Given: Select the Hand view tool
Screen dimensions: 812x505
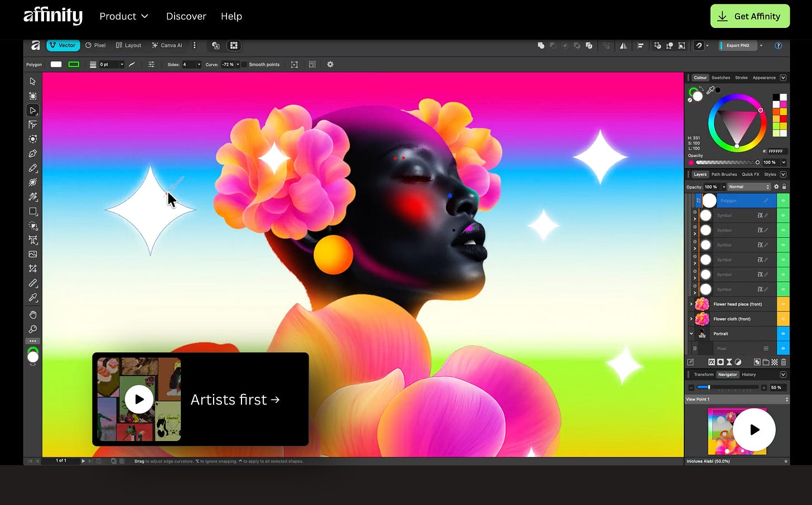Looking at the screenshot, I should [x=33, y=315].
